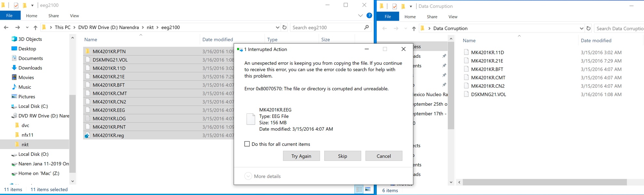Click the refresh icon in eeg2100 address bar

(x=285, y=27)
